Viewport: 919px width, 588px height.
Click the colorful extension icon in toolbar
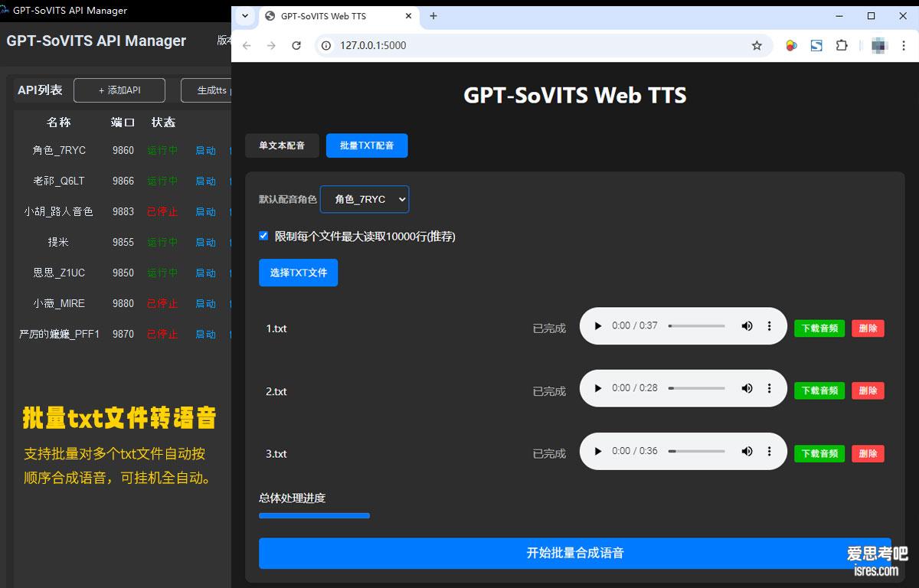point(791,45)
